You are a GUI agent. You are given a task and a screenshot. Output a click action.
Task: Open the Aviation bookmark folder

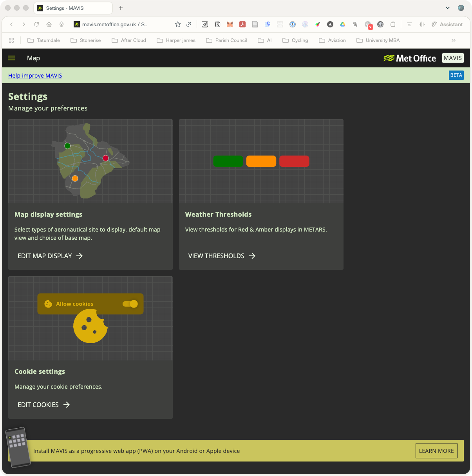pos(332,40)
